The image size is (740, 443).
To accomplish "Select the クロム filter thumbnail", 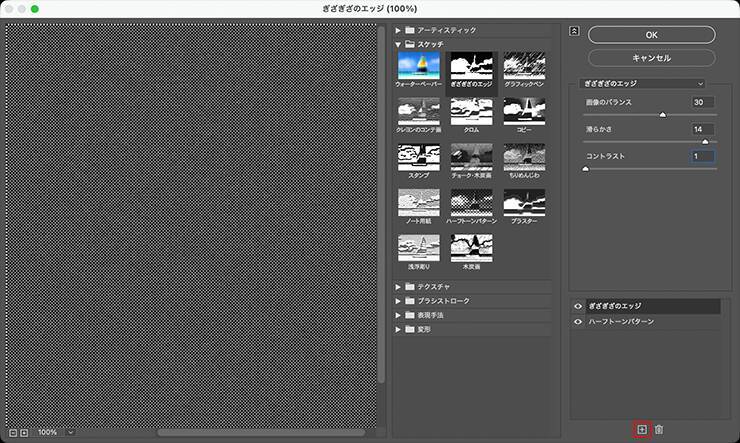I will (471, 111).
